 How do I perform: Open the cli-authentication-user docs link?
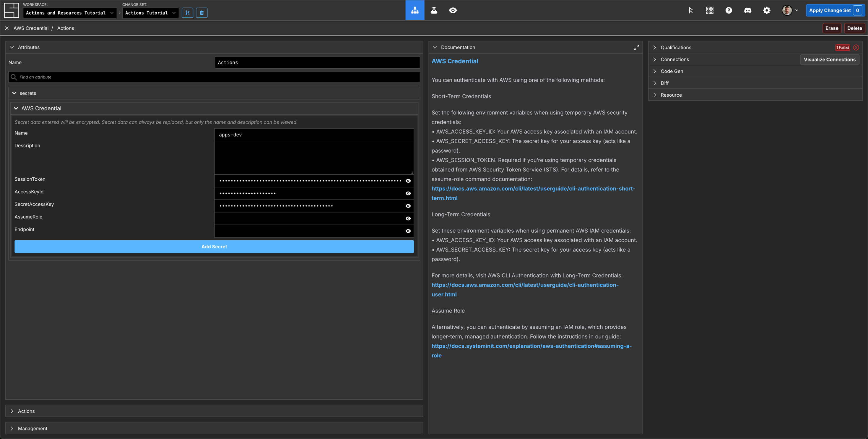[x=525, y=290]
